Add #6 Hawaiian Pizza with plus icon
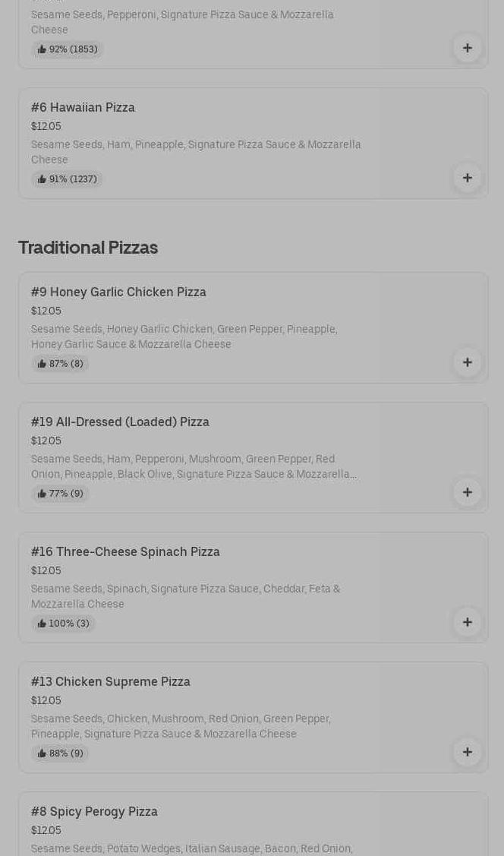Image resolution: width=504 pixels, height=856 pixels. pyautogui.click(x=467, y=178)
